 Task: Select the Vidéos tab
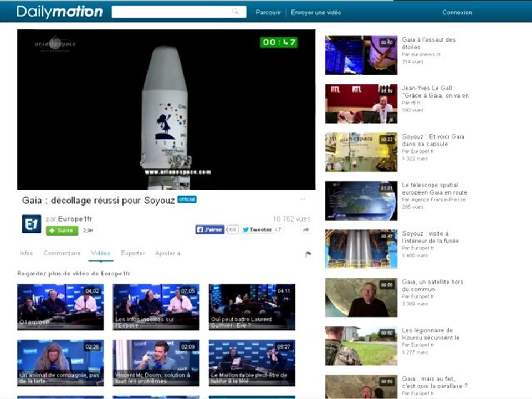coord(101,253)
